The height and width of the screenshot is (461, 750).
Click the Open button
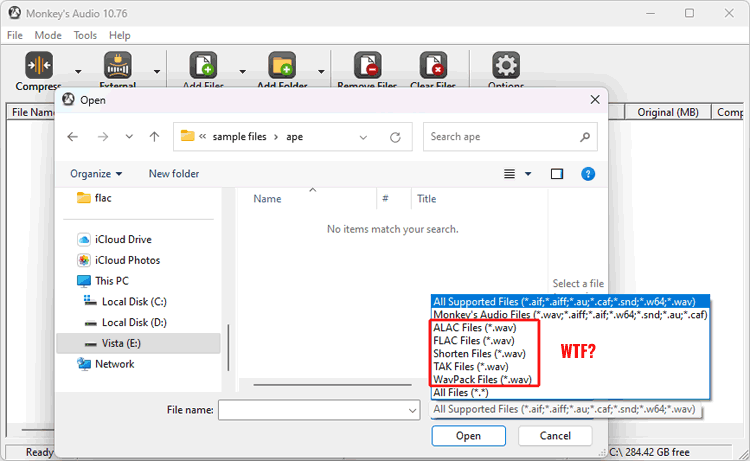tap(468, 436)
